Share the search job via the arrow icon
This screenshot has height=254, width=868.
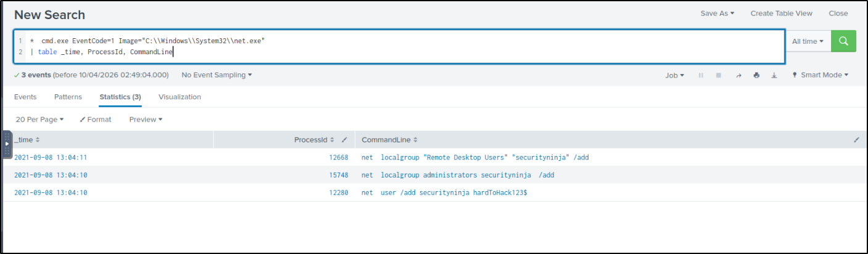pyautogui.click(x=738, y=75)
